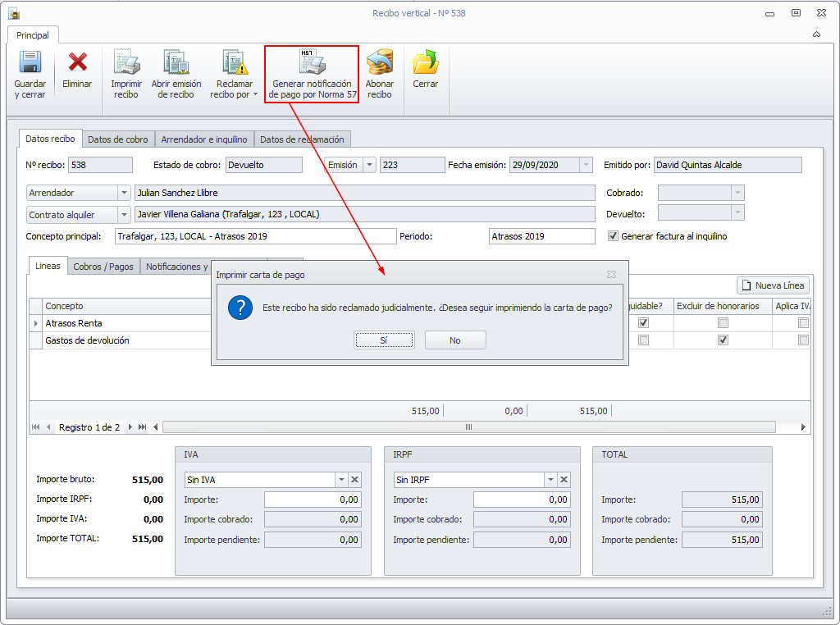
Task: Clear the Sin IVA selection with X icon
Action: coord(355,480)
